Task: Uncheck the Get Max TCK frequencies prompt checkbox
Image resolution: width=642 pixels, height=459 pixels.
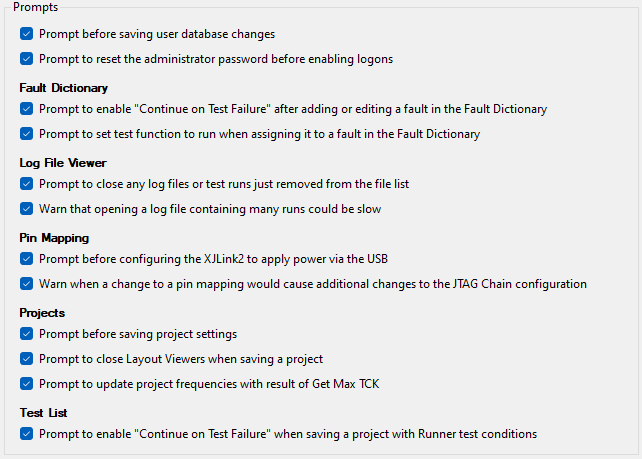Action: pos(26,384)
